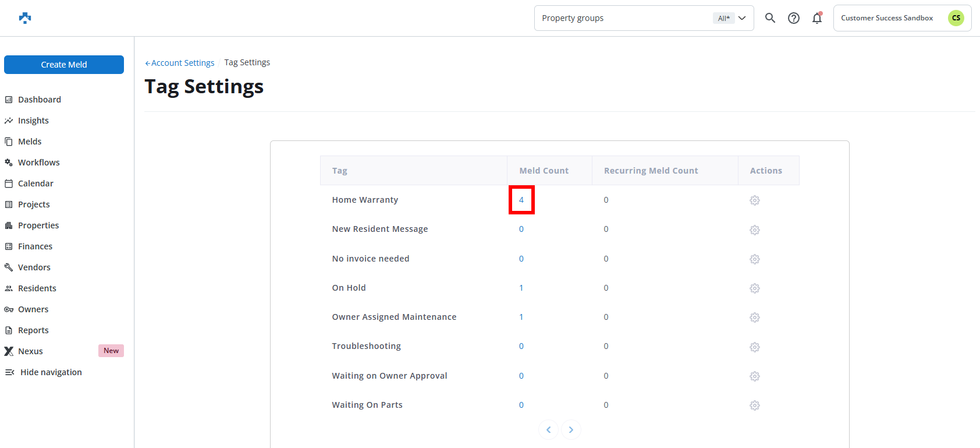Go to previous page of tags
Viewport: 980px width, 448px height.
pyautogui.click(x=548, y=430)
